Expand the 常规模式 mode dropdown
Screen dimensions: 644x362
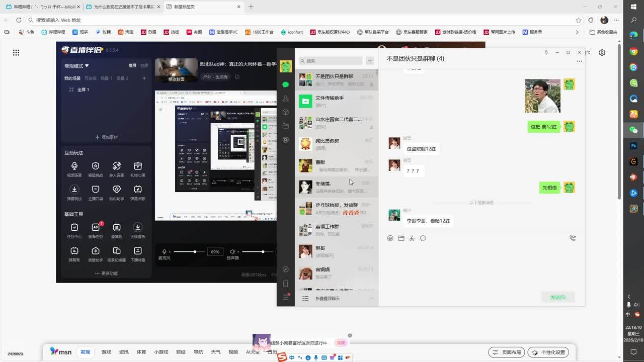(x=76, y=66)
